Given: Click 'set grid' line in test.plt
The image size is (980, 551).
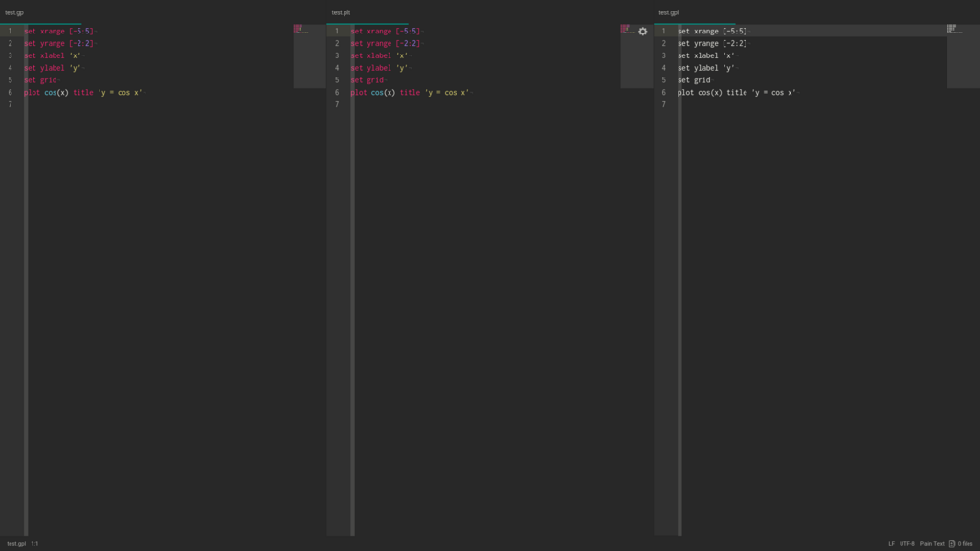Looking at the screenshot, I should pos(367,80).
